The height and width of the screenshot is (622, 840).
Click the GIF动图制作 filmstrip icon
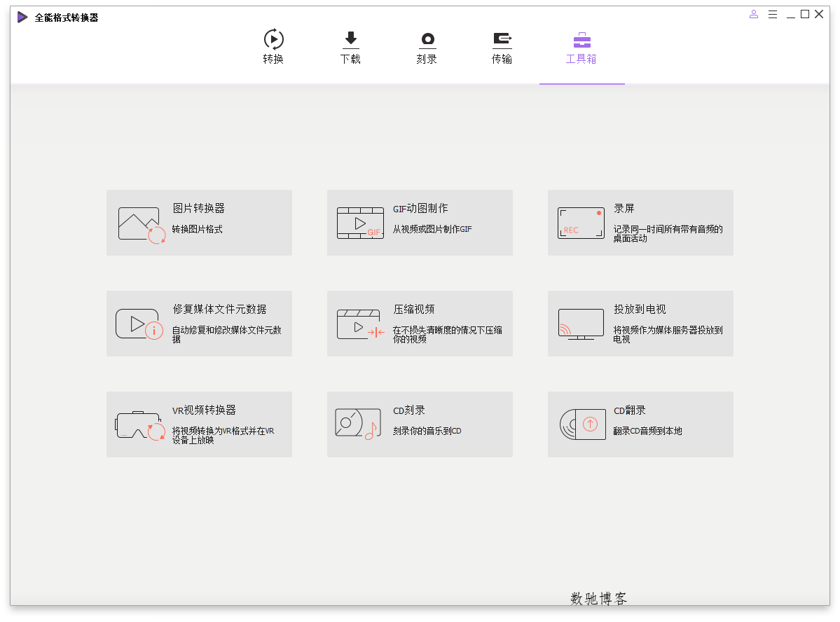pyautogui.click(x=361, y=223)
